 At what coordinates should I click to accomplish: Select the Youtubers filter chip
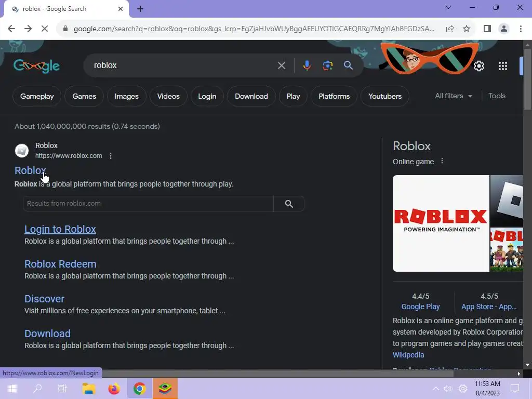[x=385, y=96]
